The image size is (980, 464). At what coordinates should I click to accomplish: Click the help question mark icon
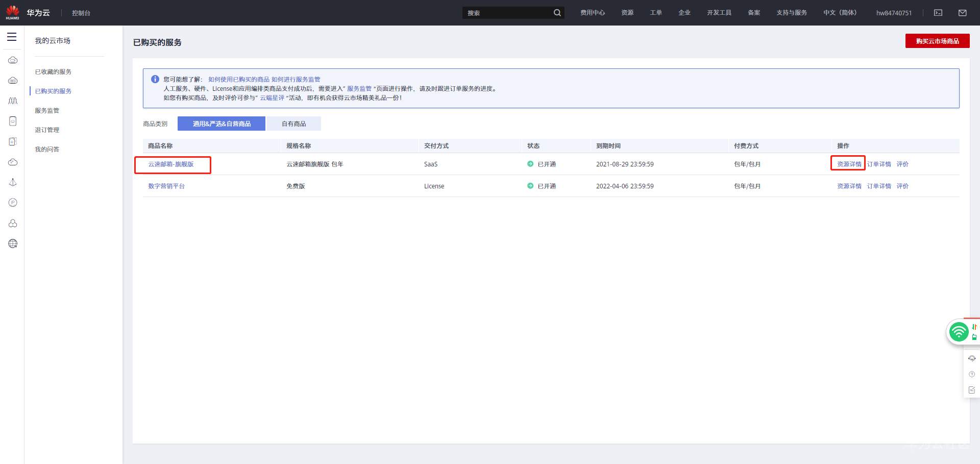972,374
